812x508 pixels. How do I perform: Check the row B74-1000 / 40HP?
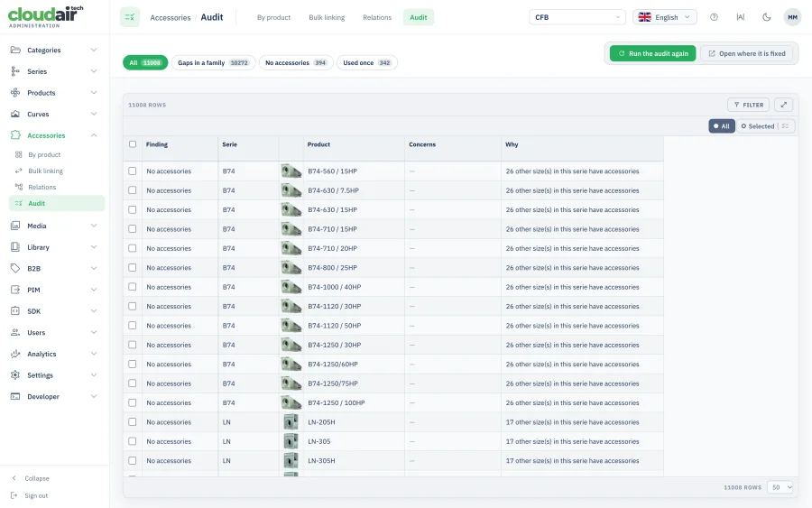point(133,287)
